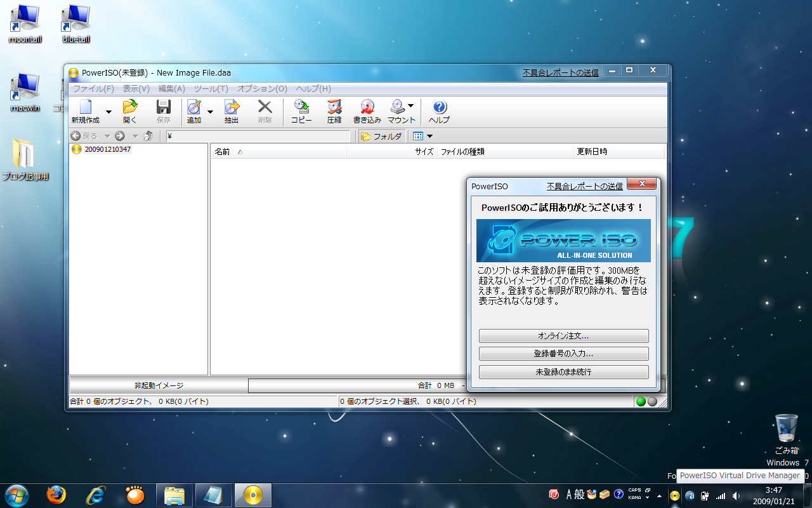Click the PowerISO Virtual Drive Manager tray icon
This screenshot has width=812, height=508.
point(675,495)
